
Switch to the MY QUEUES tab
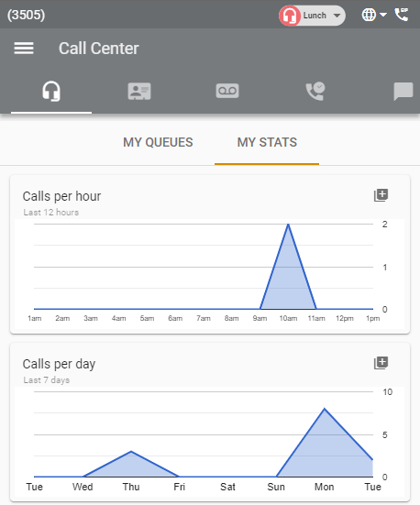coord(158,142)
